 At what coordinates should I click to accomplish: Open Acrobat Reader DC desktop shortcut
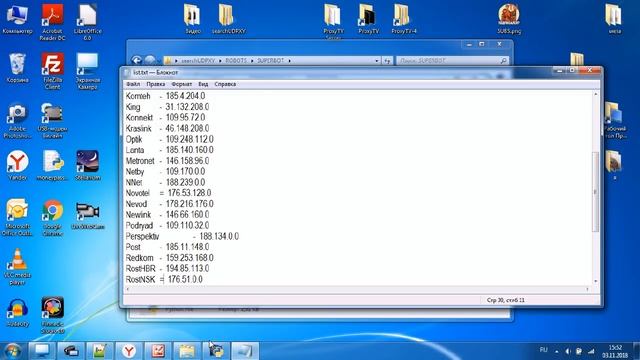[x=52, y=22]
